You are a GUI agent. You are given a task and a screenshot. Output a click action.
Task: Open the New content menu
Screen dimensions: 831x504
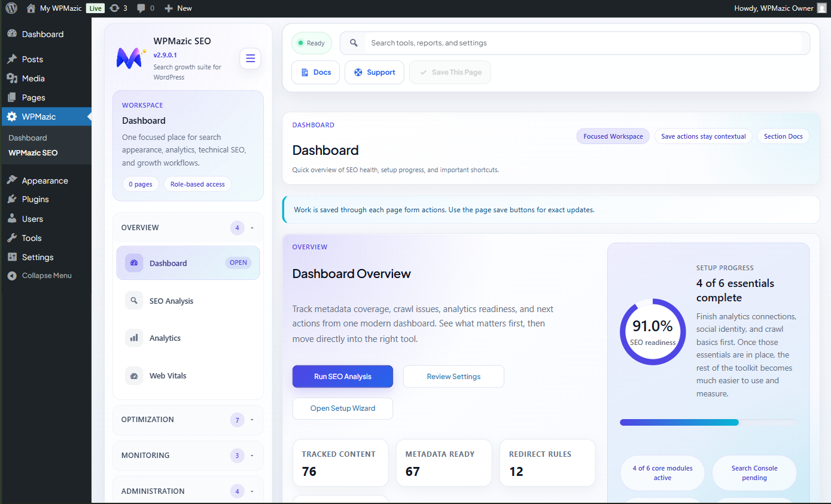(178, 8)
